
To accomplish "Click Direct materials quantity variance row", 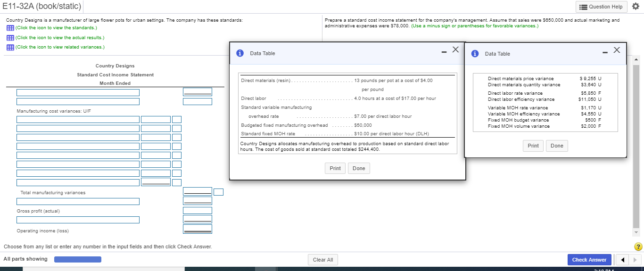I will (x=545, y=85).
